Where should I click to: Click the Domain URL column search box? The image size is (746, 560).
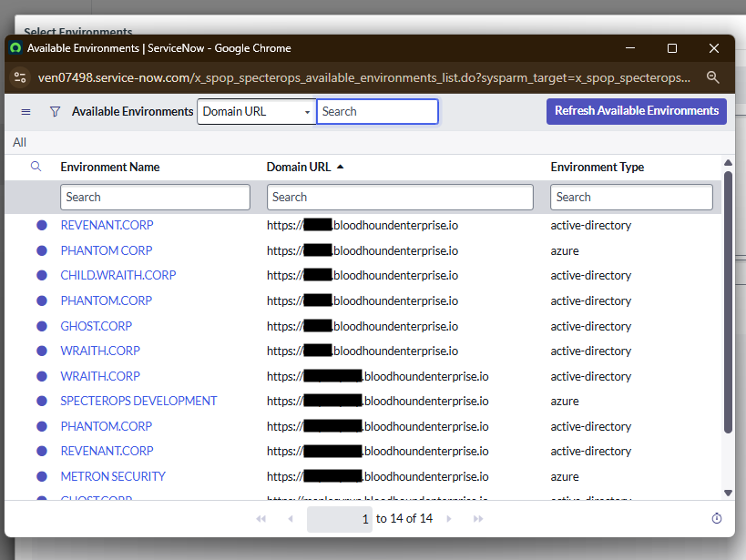tap(400, 197)
